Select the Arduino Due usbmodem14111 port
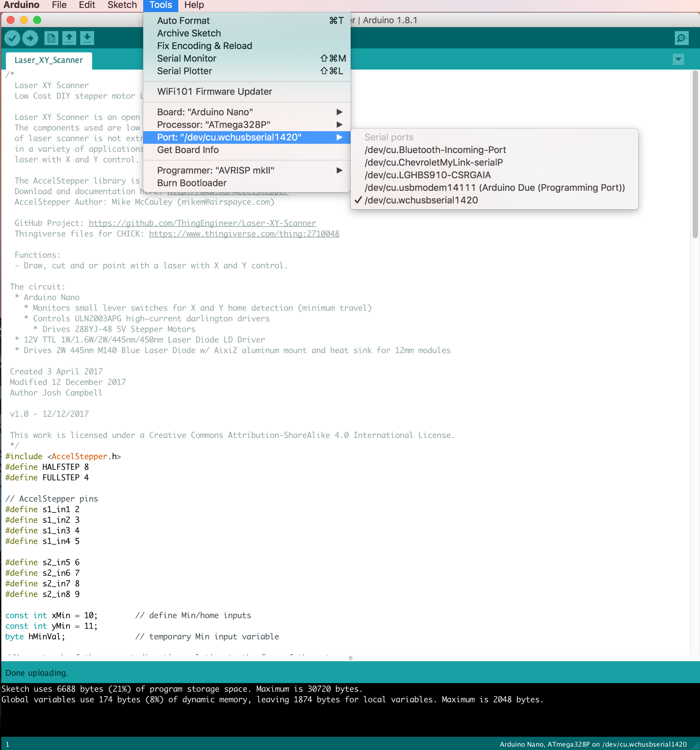 pyautogui.click(x=494, y=187)
